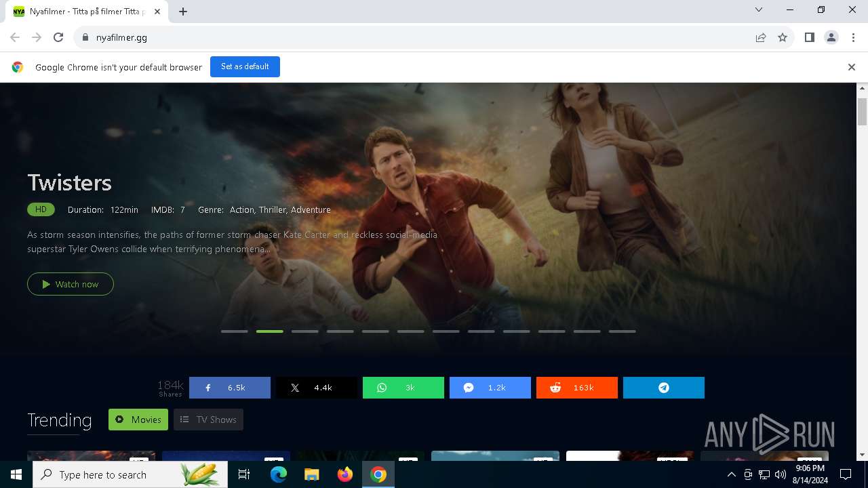Screen dimensions: 868x488
Task: Click the Chrome back arrow
Action: click(15, 37)
